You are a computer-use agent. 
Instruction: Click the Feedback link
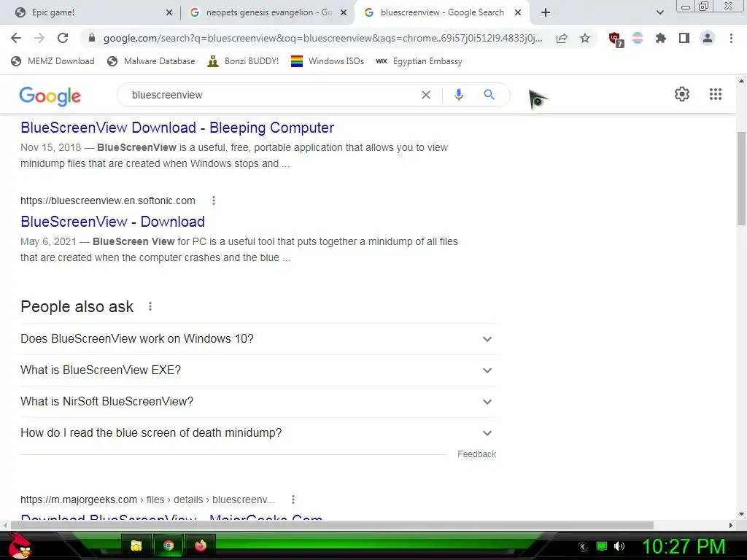(x=476, y=454)
